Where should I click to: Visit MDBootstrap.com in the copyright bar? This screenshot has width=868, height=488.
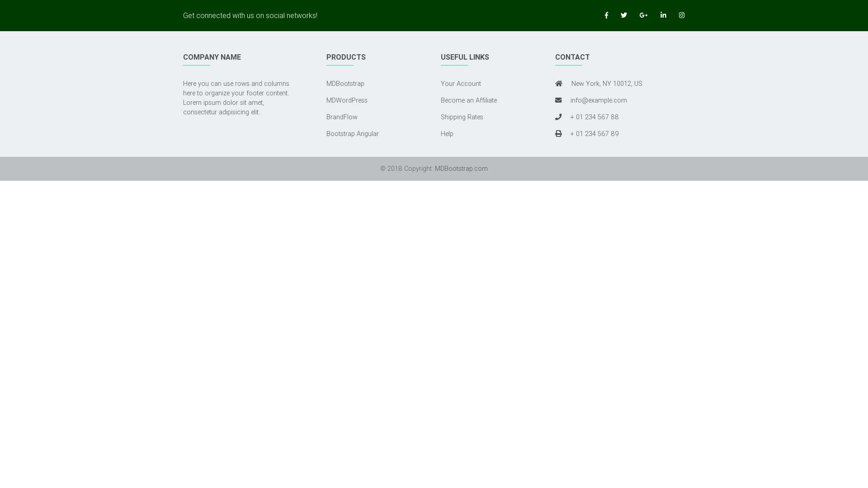461,169
